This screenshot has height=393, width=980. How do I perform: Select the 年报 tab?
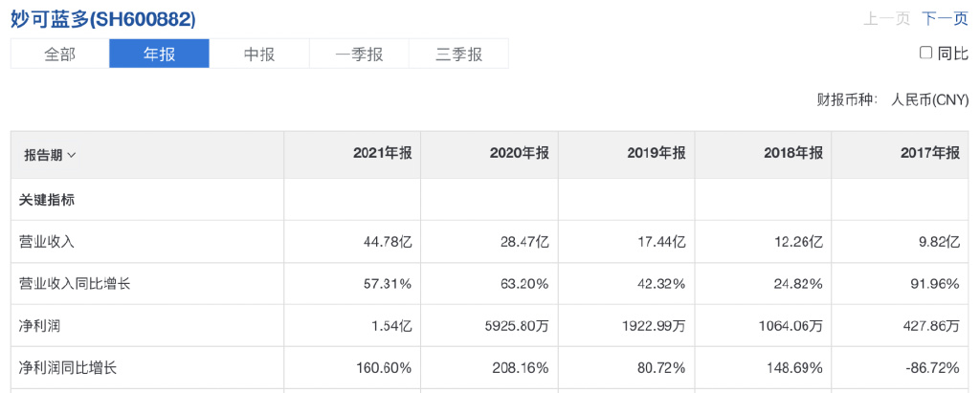[x=159, y=55]
